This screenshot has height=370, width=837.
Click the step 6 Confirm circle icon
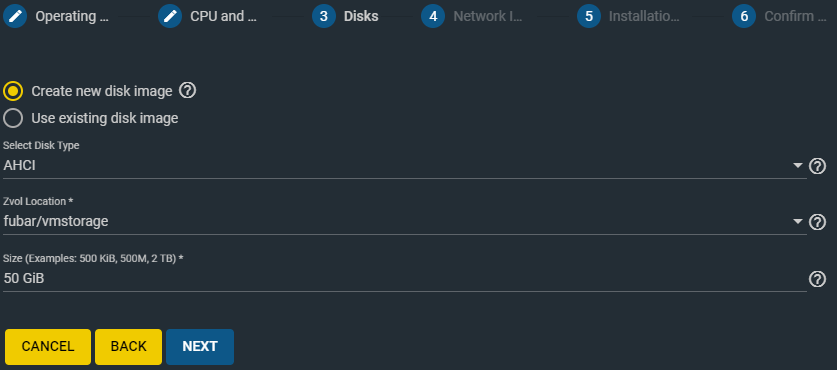744,16
